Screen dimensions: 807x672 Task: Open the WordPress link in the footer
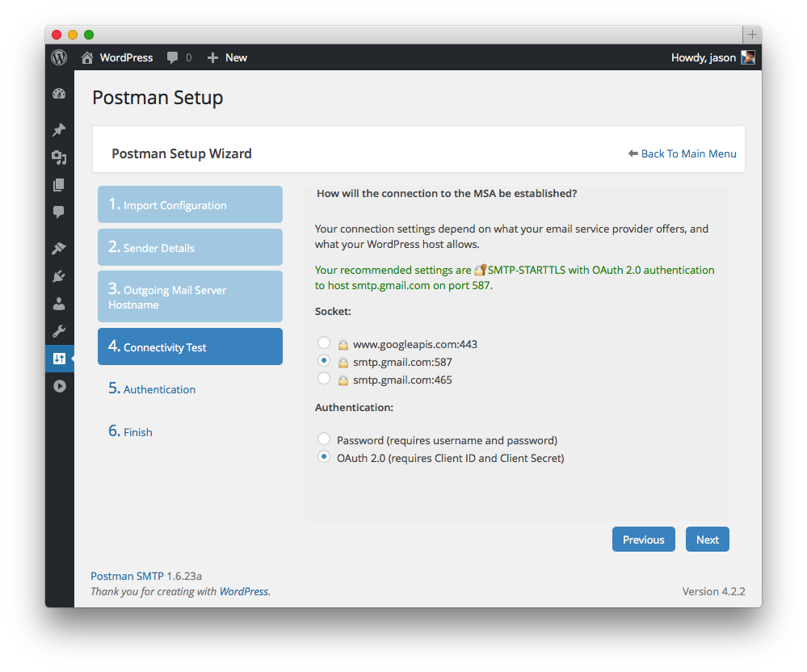click(x=244, y=591)
